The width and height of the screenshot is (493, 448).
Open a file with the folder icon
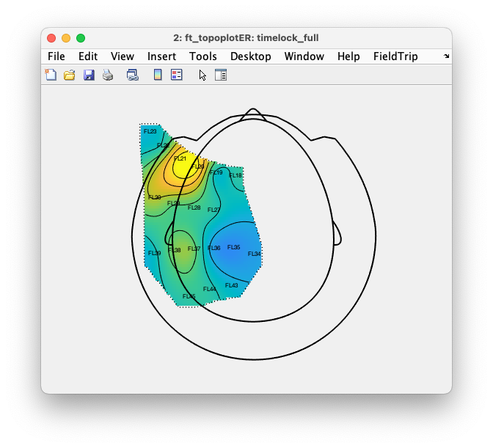point(70,75)
